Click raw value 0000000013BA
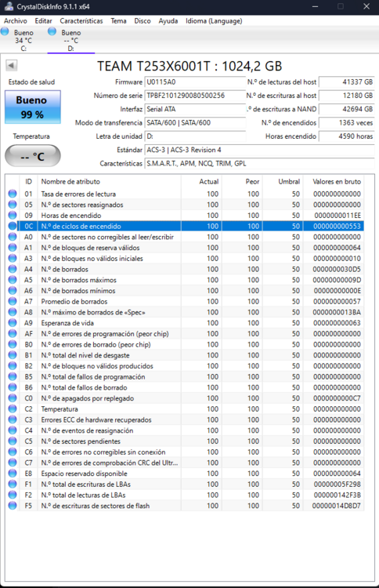 (x=336, y=312)
